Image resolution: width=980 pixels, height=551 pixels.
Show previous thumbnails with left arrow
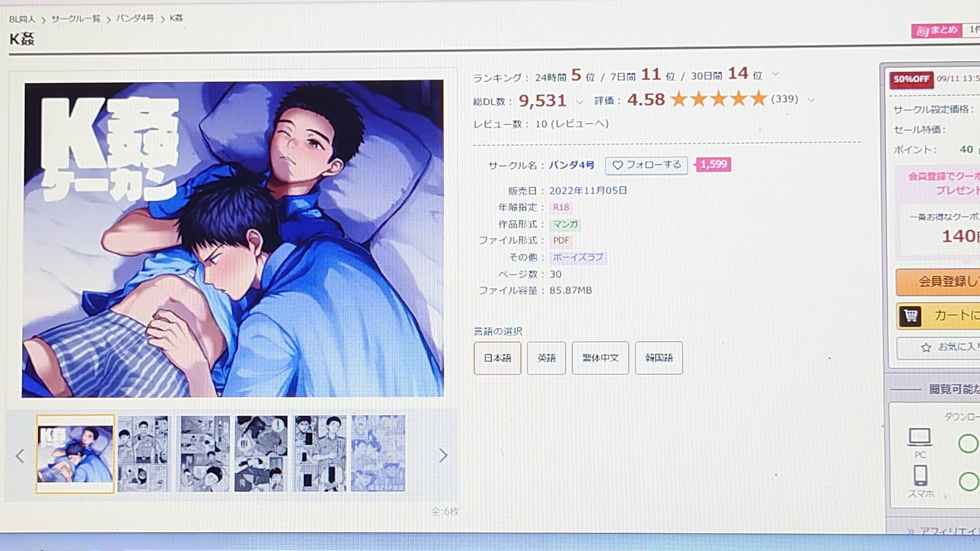[20, 455]
